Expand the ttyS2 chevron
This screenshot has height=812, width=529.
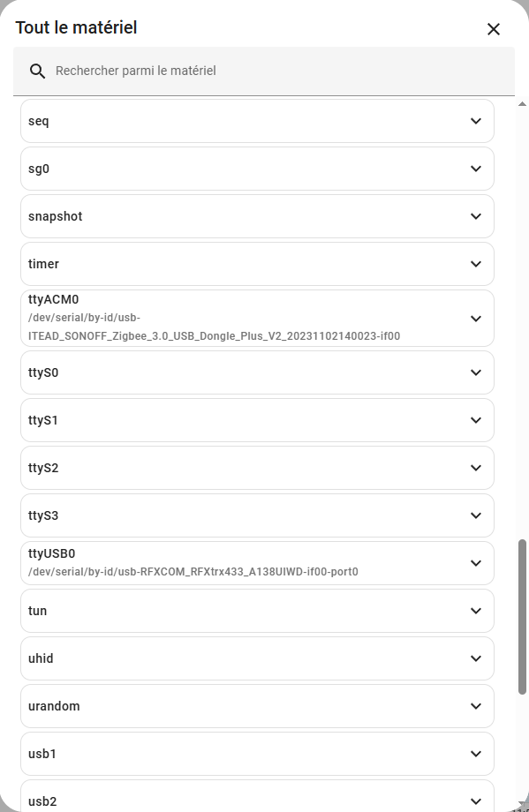(476, 468)
